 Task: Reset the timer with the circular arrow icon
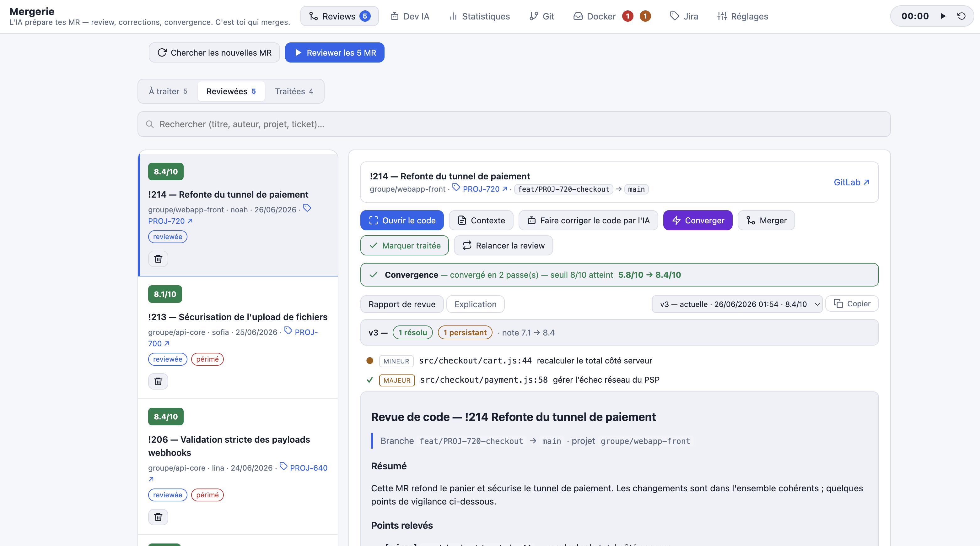(961, 16)
